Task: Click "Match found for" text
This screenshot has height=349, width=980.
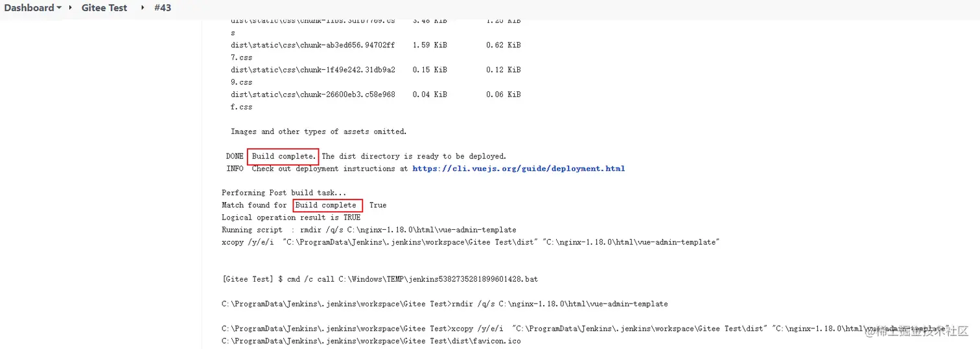Action: point(254,205)
